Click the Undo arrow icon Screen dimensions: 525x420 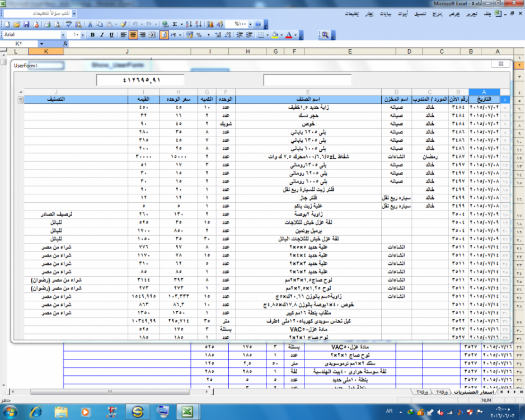tap(134, 25)
